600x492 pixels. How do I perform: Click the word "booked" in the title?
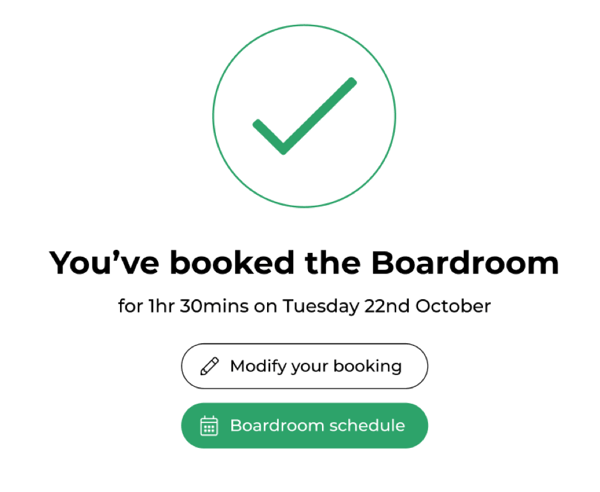(x=232, y=263)
